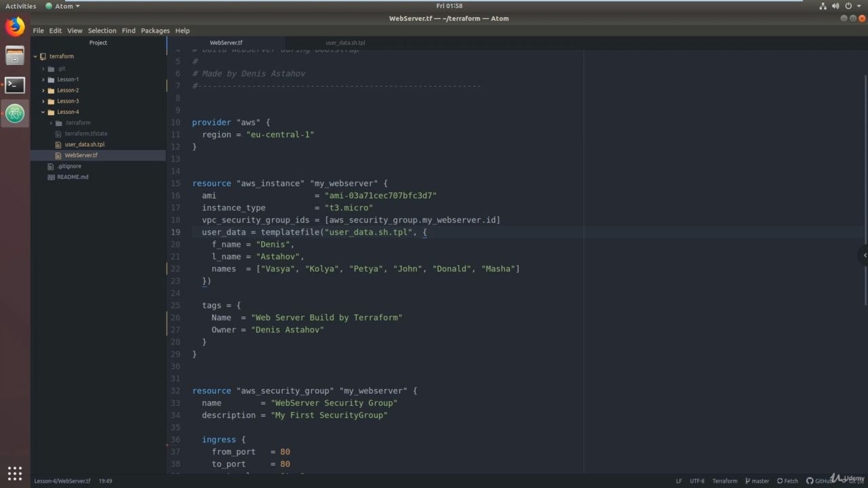Open the File menu
This screenshot has width=868, height=488.
[38, 30]
